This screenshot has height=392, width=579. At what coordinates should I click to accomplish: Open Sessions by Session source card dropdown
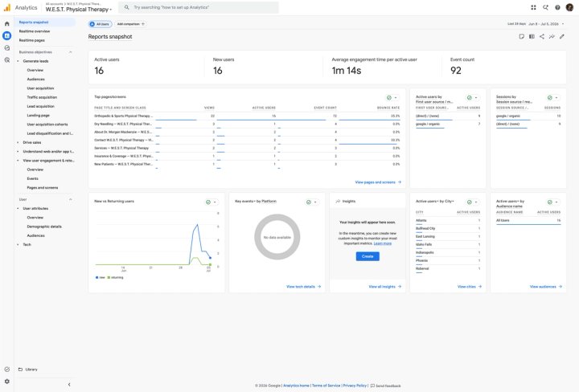(552, 98)
